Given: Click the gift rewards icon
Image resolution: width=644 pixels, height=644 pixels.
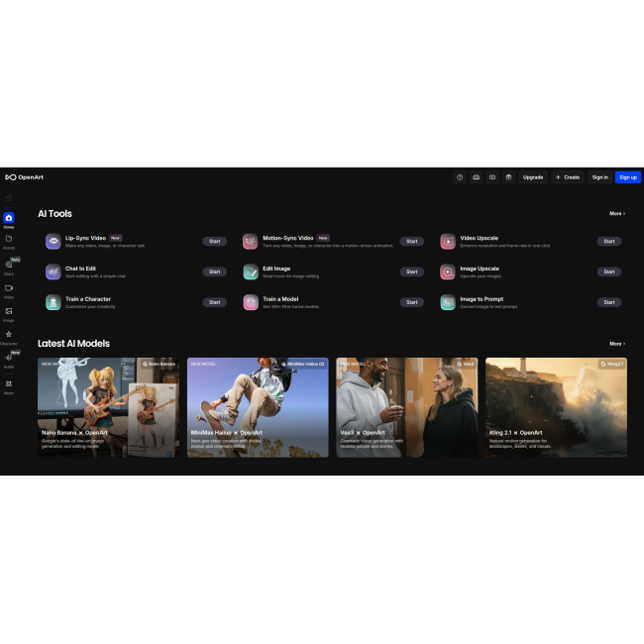Looking at the screenshot, I should click(x=507, y=177).
